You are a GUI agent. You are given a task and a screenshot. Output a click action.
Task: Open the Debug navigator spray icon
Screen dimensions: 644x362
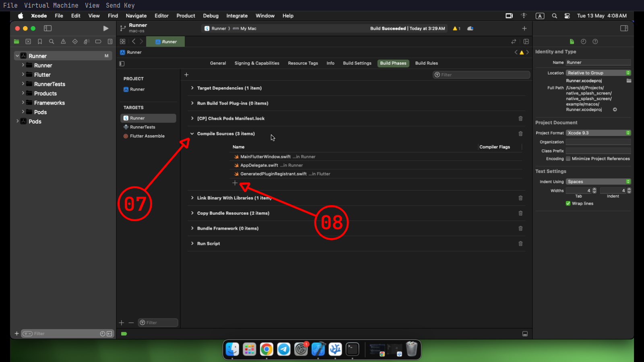click(87, 41)
